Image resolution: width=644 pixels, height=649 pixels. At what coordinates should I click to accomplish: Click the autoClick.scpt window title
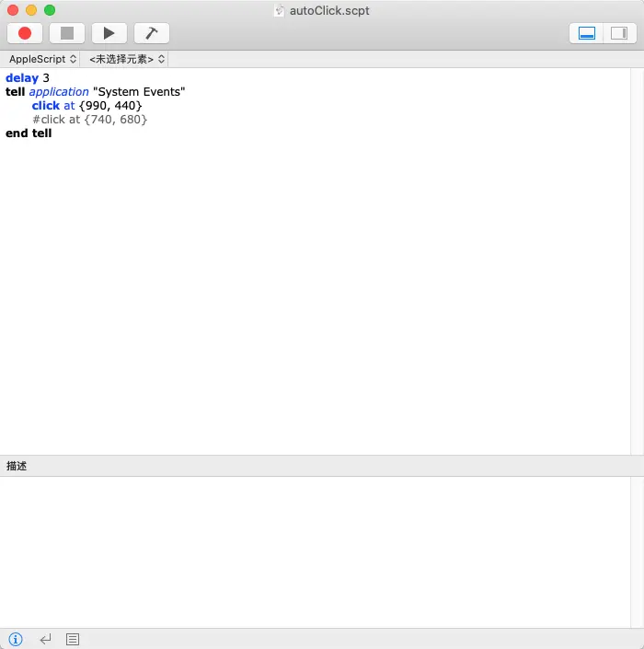(329, 10)
